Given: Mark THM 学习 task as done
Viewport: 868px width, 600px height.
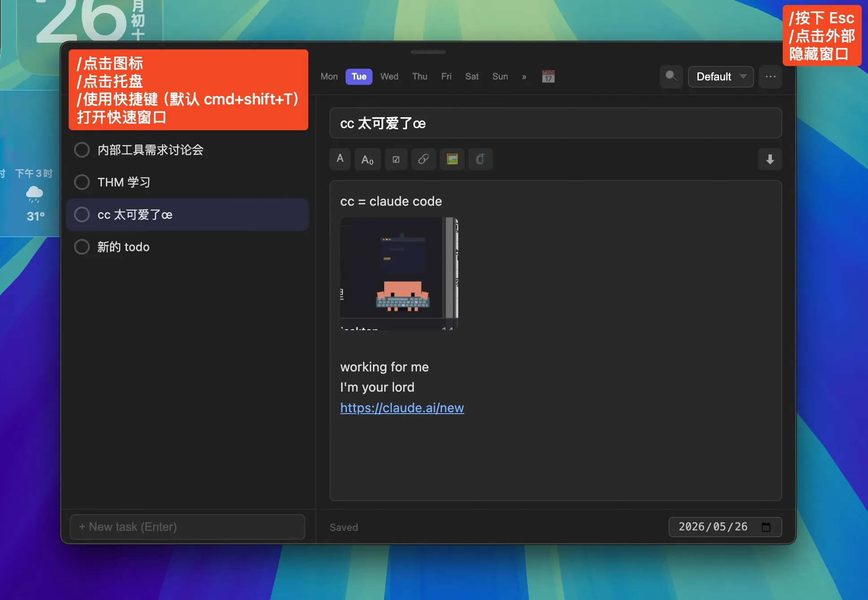Looking at the screenshot, I should click(x=82, y=182).
